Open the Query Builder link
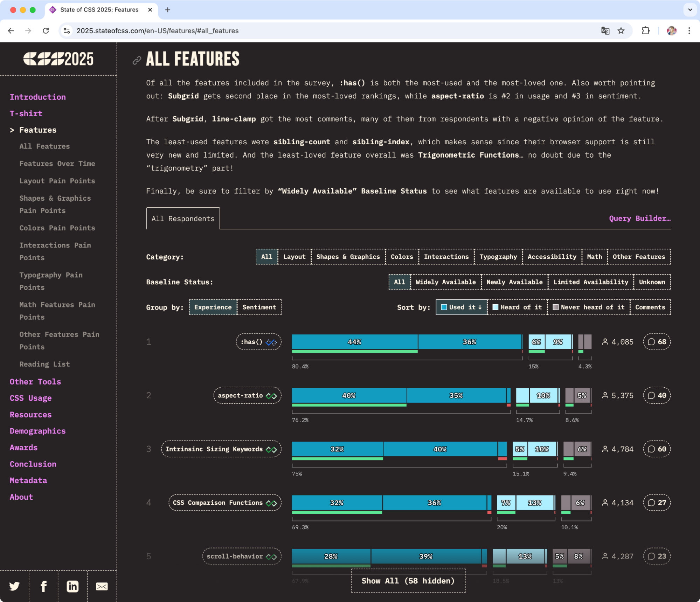 [x=639, y=219]
